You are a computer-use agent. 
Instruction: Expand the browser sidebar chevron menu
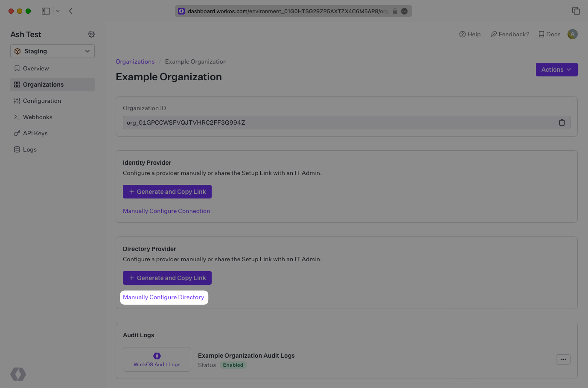[x=58, y=11]
